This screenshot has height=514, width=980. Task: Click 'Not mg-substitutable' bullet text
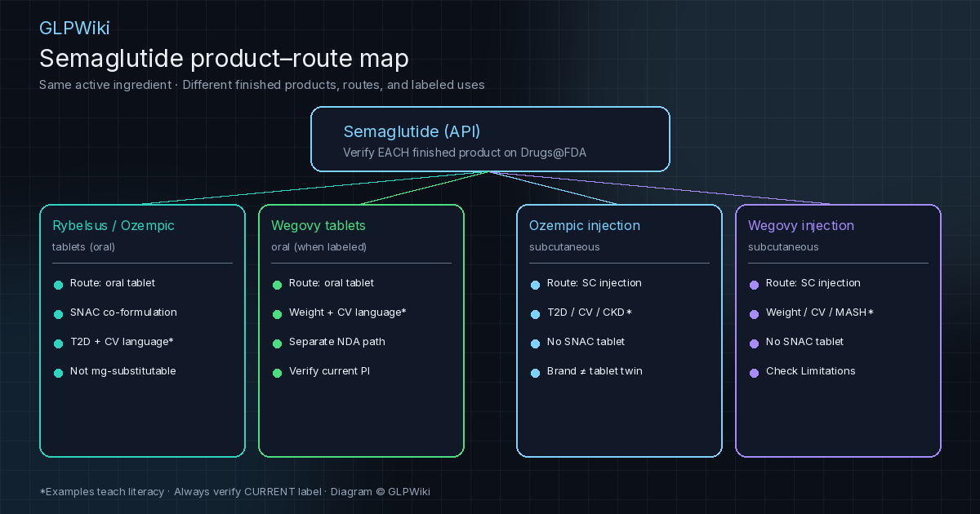coord(123,371)
